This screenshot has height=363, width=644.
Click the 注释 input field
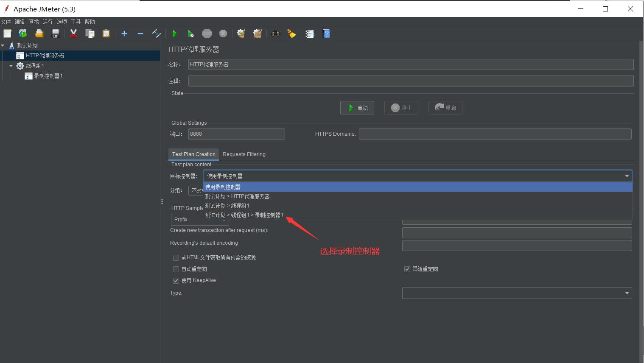click(411, 81)
